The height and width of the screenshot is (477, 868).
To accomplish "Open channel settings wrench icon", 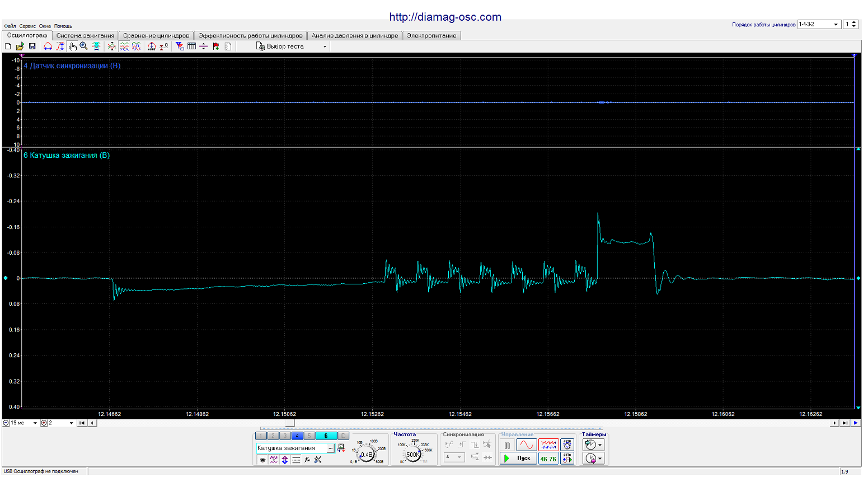I will coord(318,460).
